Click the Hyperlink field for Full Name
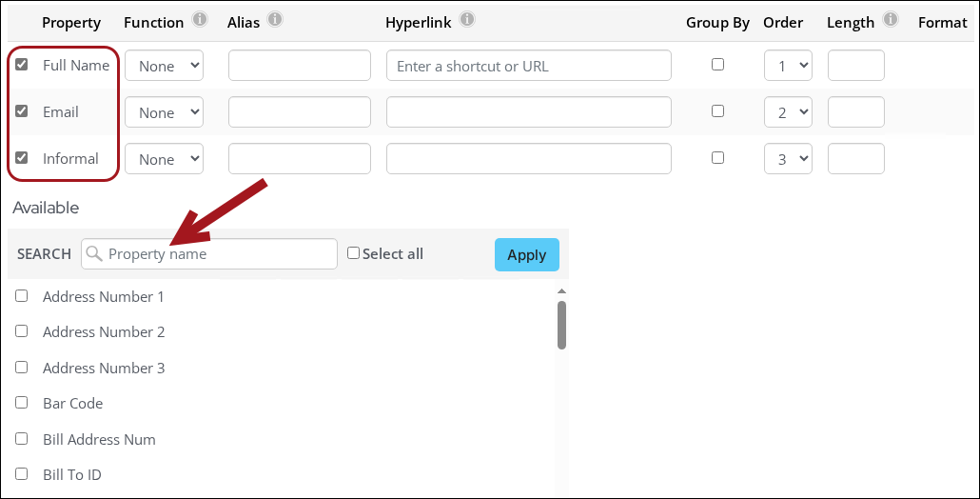Screen dimensions: 980x499 (528, 66)
